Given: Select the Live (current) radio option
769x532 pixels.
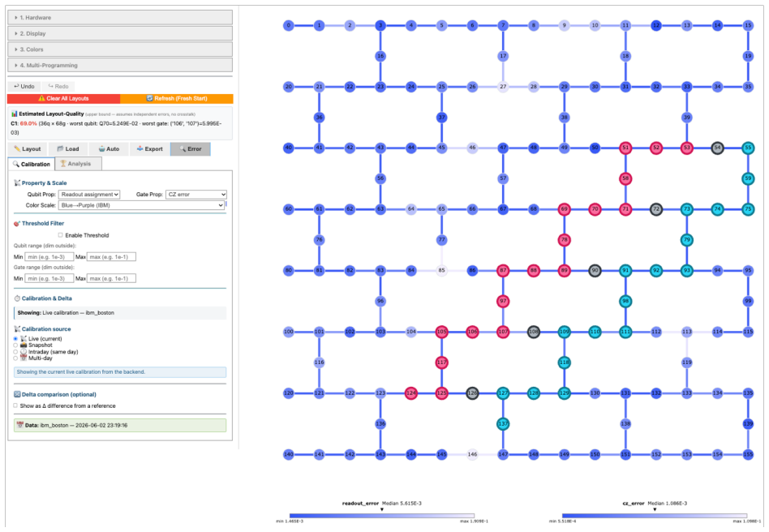Looking at the screenshot, I should [15, 339].
